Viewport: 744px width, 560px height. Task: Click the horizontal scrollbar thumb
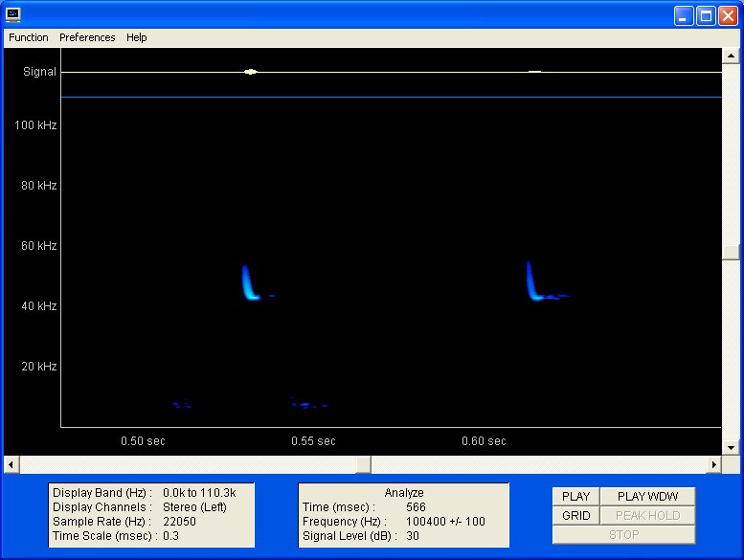[x=363, y=464]
